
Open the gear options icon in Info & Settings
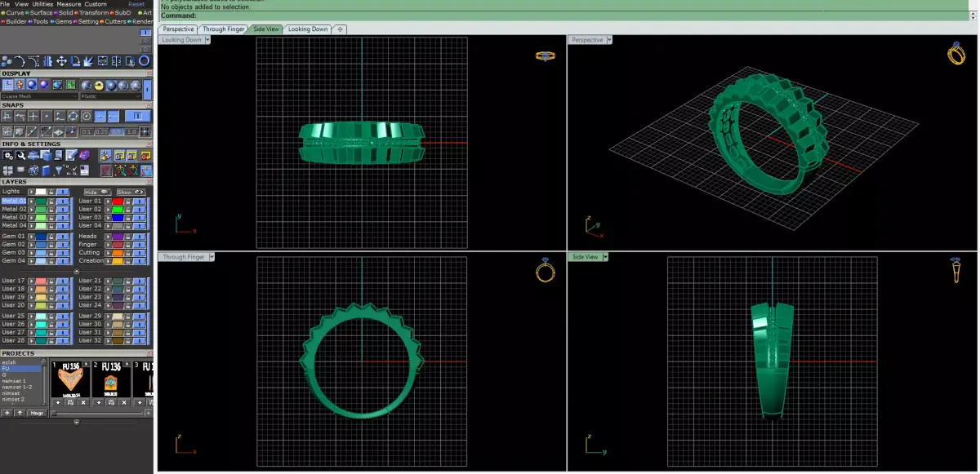point(8,155)
